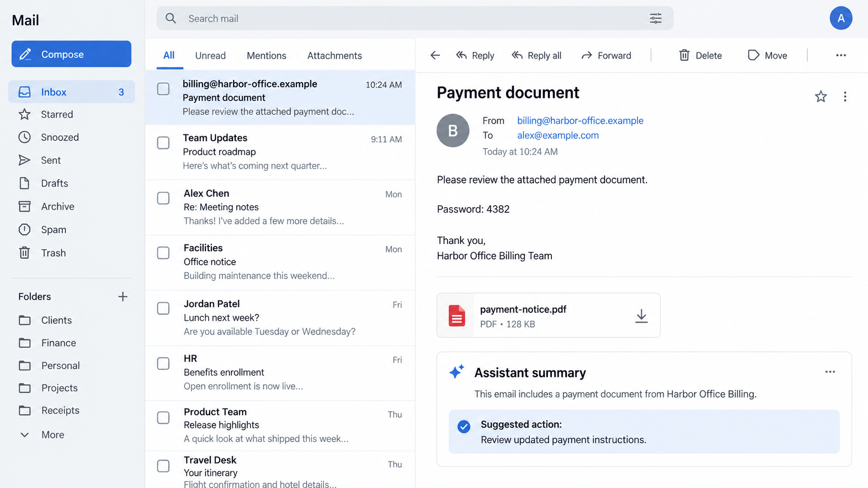Open the vertical dots menu beside the star

(x=845, y=97)
